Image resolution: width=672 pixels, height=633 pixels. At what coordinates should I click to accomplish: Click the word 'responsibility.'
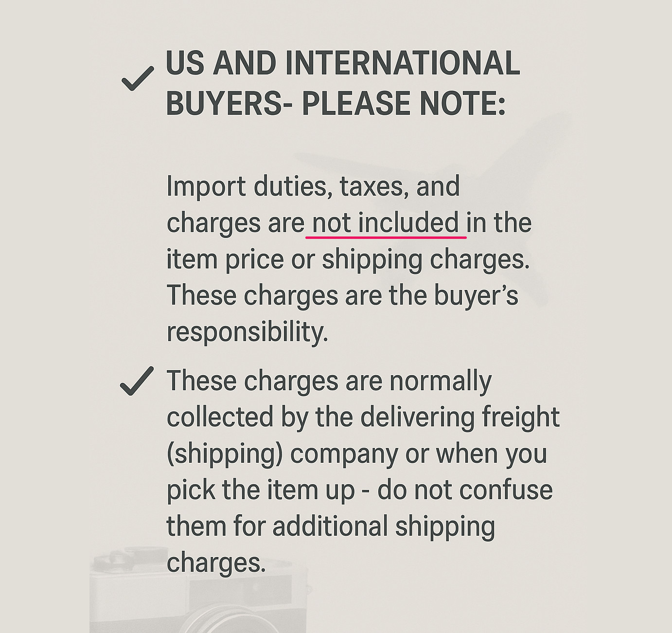point(247,332)
